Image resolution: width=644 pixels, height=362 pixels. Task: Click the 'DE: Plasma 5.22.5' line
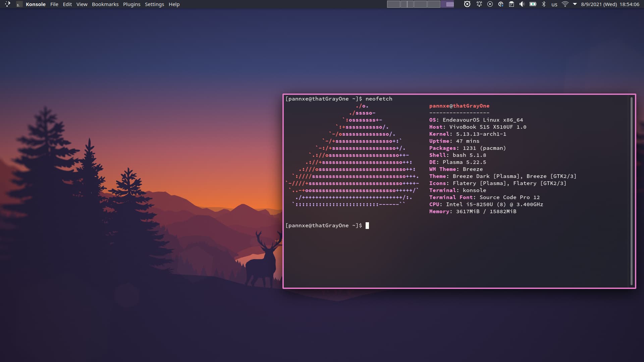[458, 162]
